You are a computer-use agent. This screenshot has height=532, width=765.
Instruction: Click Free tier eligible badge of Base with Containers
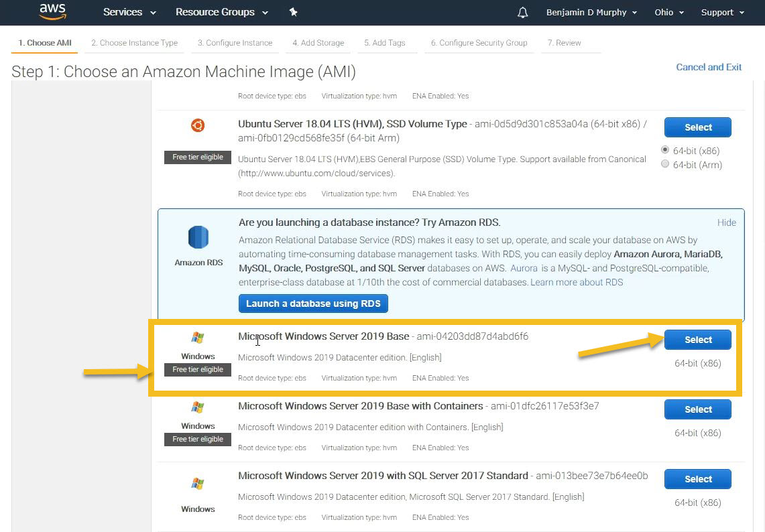point(198,440)
